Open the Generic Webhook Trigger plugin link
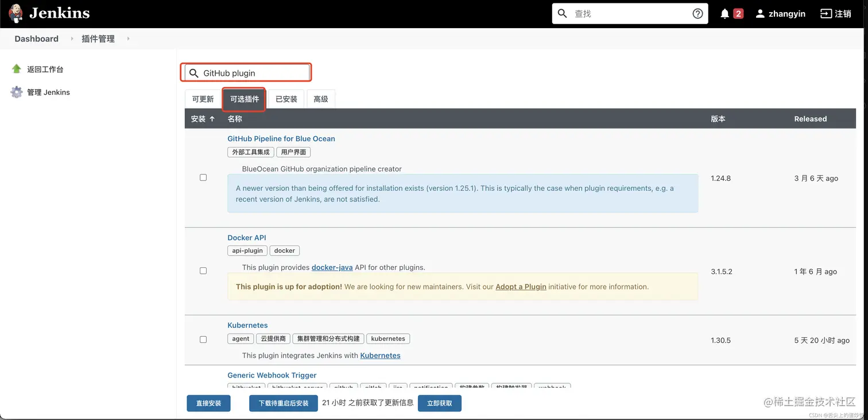The height and width of the screenshot is (420, 868). pos(272,375)
